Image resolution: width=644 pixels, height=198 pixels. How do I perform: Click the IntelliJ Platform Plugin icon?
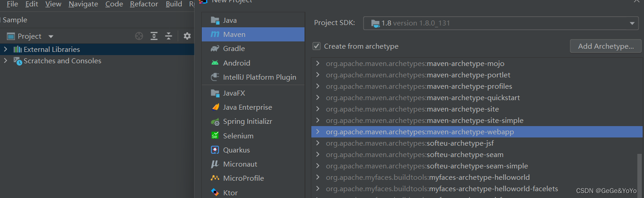click(x=215, y=77)
